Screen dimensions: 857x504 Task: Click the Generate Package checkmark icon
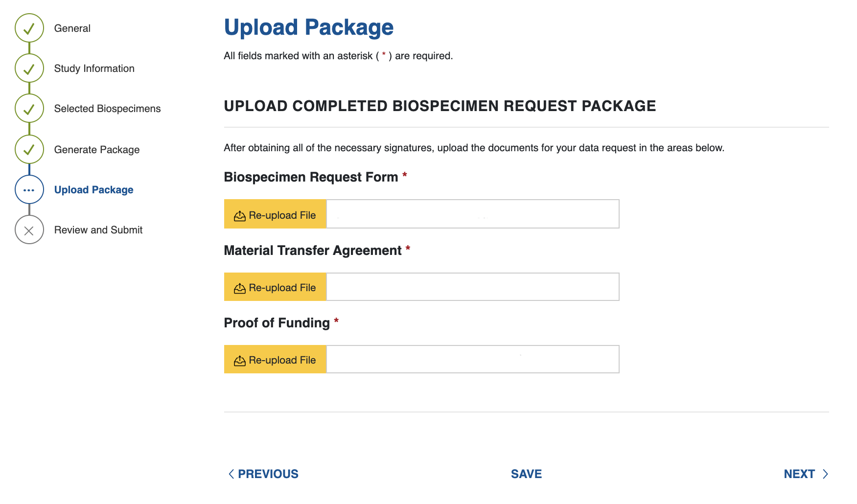[x=29, y=149]
